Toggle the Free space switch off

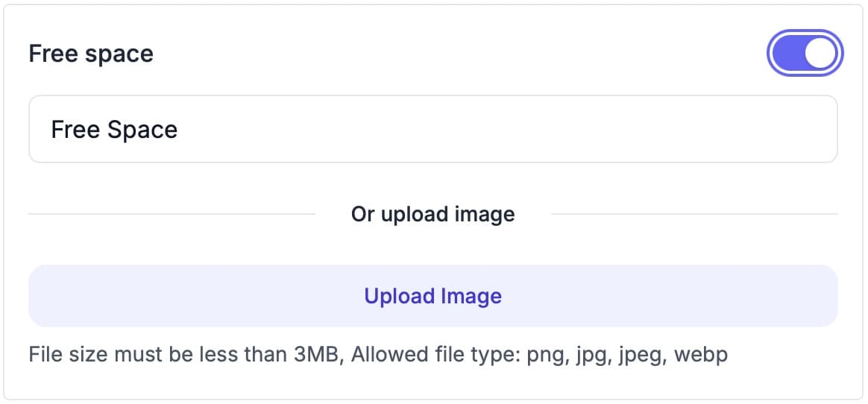click(x=805, y=54)
